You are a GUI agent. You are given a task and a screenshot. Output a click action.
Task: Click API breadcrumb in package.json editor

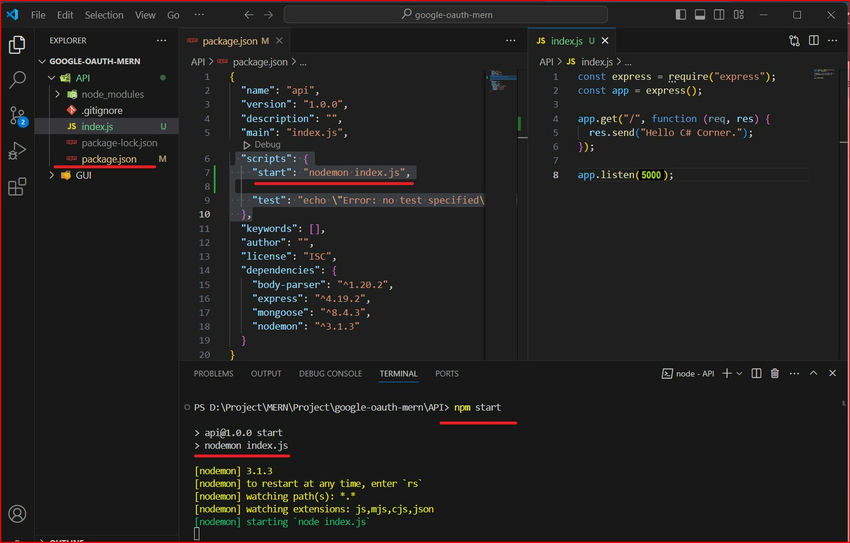(x=198, y=62)
